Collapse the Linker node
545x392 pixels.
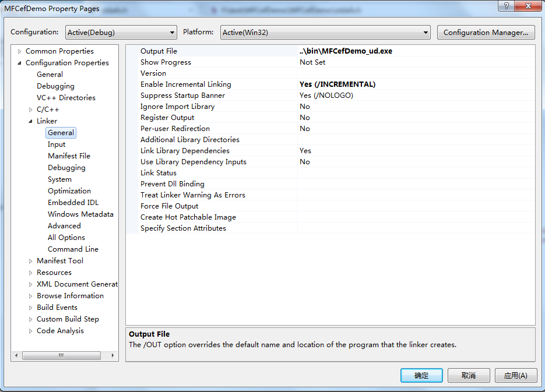point(30,121)
